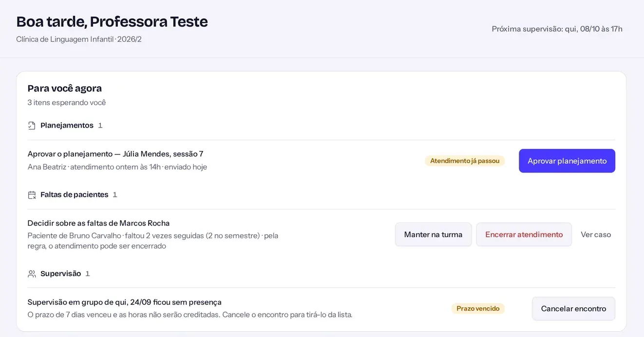Click Cancelar encontro button
This screenshot has width=644, height=337.
(x=573, y=308)
